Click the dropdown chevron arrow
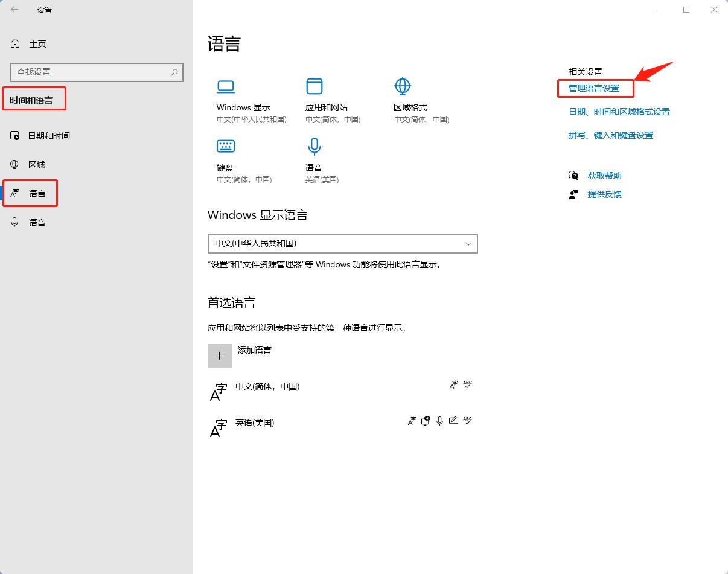728x574 pixels. coord(468,243)
